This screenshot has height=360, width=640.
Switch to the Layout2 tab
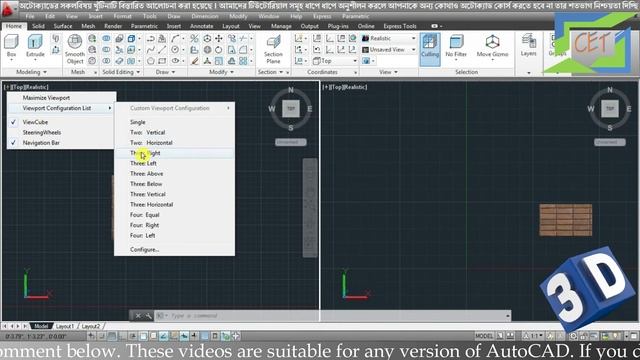[x=91, y=326]
